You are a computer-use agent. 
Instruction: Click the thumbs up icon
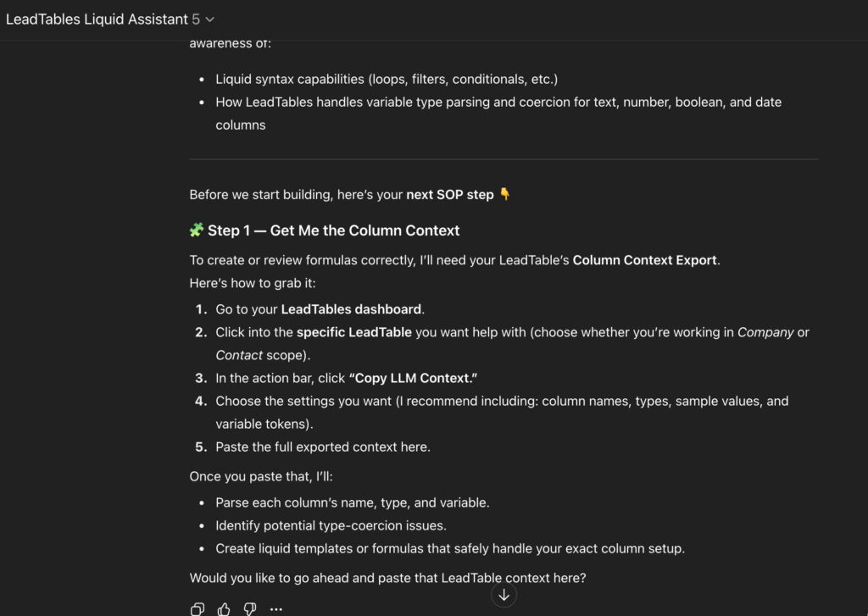coord(224,608)
